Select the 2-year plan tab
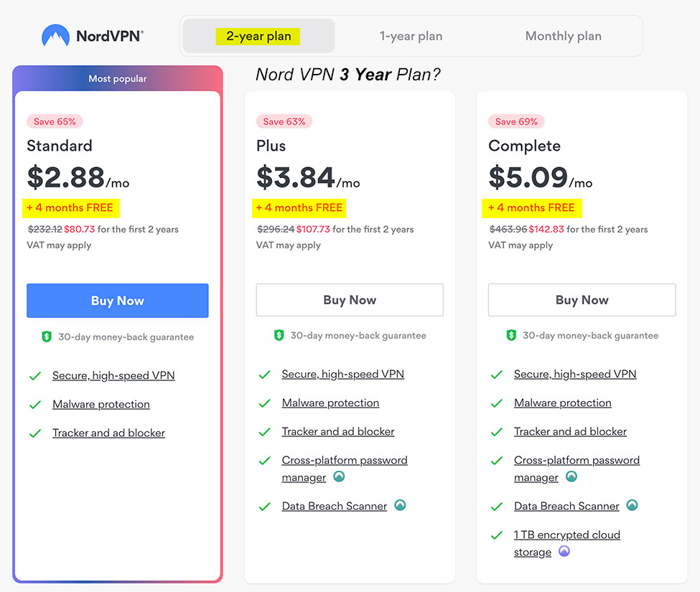The height and width of the screenshot is (592, 700). click(x=258, y=36)
